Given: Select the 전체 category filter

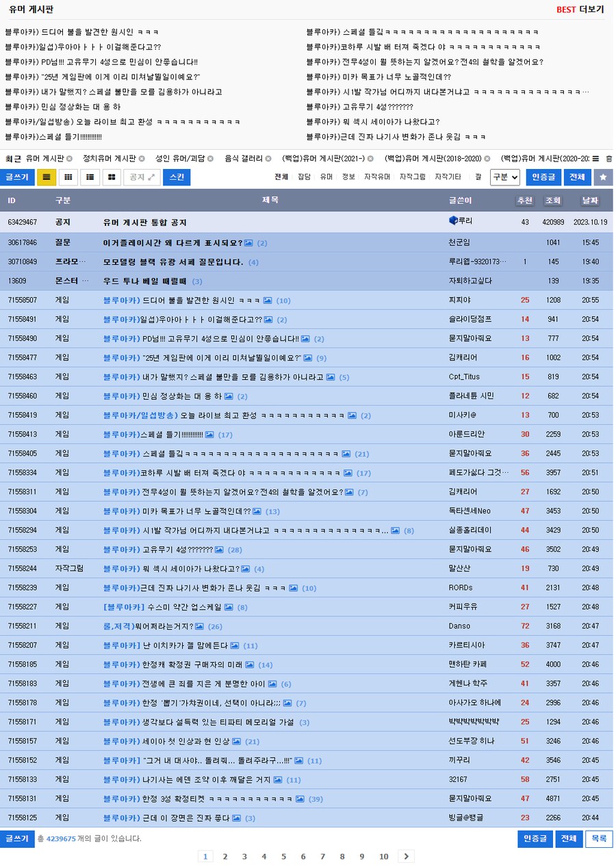Looking at the screenshot, I should coord(281,177).
